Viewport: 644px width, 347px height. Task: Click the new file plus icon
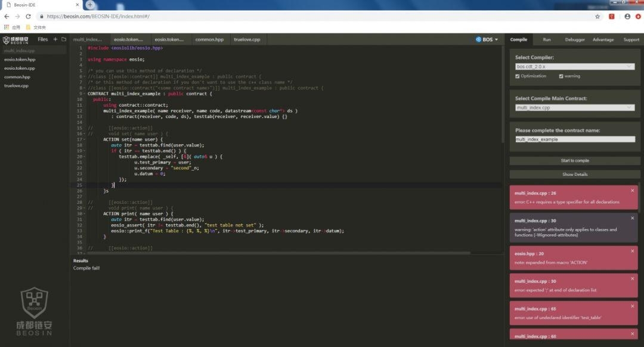(x=55, y=39)
